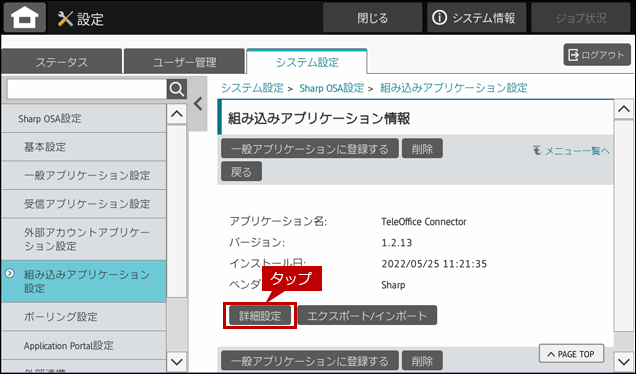636x374 pixels.
Task: Open システム情報 info button
Action: coord(477,17)
